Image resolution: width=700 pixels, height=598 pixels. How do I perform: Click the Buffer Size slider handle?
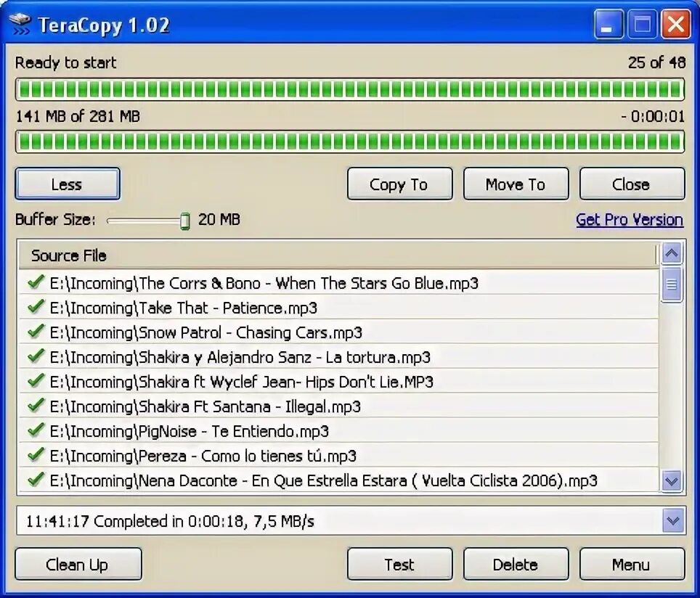click(x=185, y=221)
